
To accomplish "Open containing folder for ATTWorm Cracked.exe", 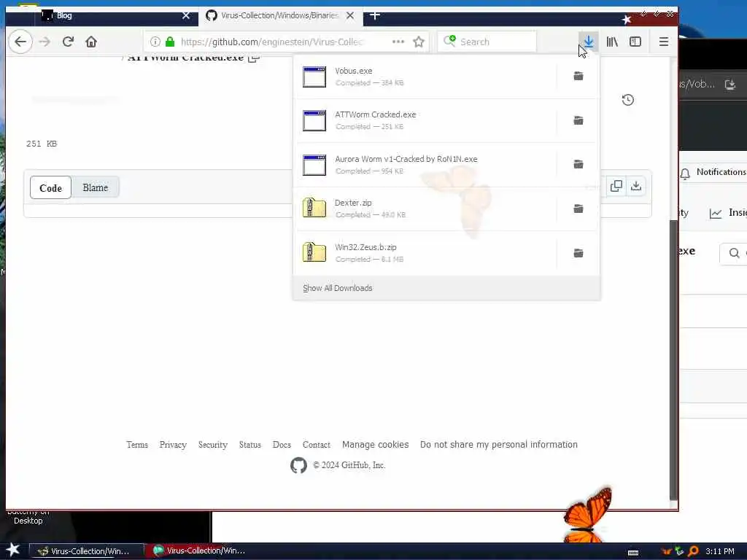I will [578, 120].
